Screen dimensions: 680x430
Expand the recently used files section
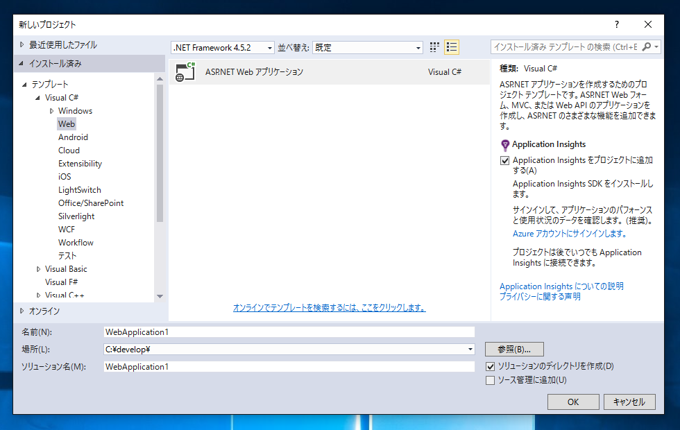22,45
